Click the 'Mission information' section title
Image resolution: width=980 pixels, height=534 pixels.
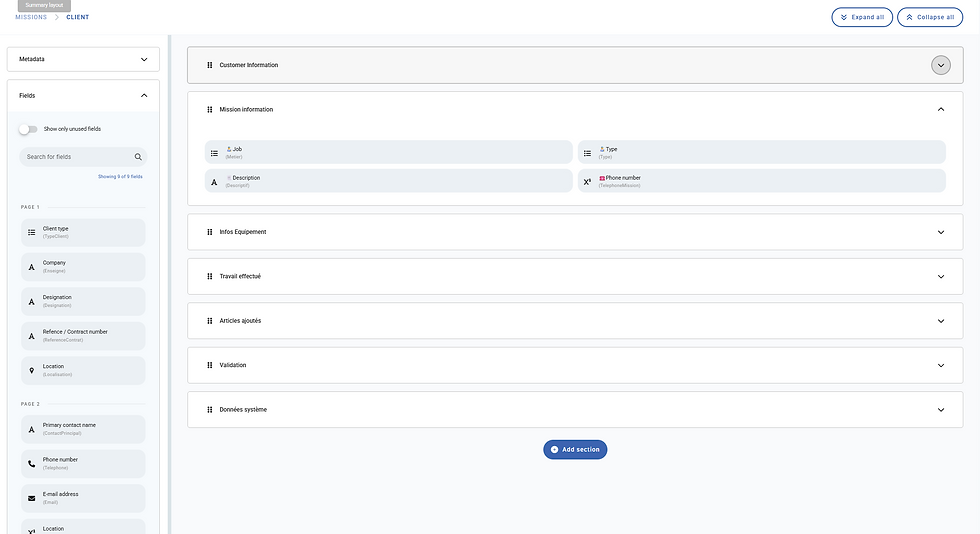point(246,109)
